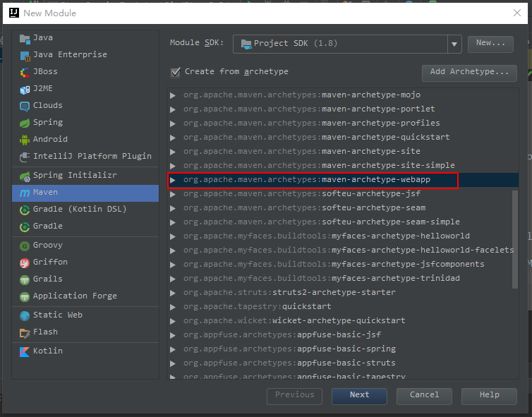Select Java Enterprise module type
Screen dimensions: 532x417
(85, 54)
